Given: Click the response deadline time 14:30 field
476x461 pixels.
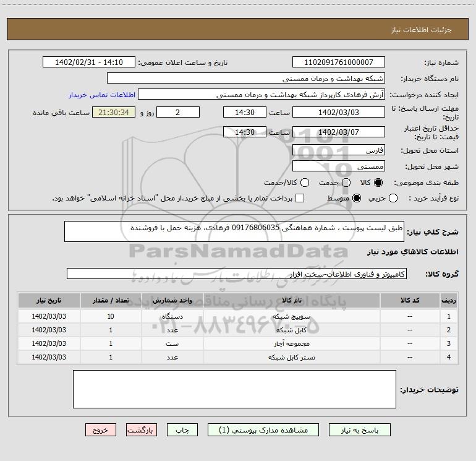Looking at the screenshot, I should (x=245, y=112).
